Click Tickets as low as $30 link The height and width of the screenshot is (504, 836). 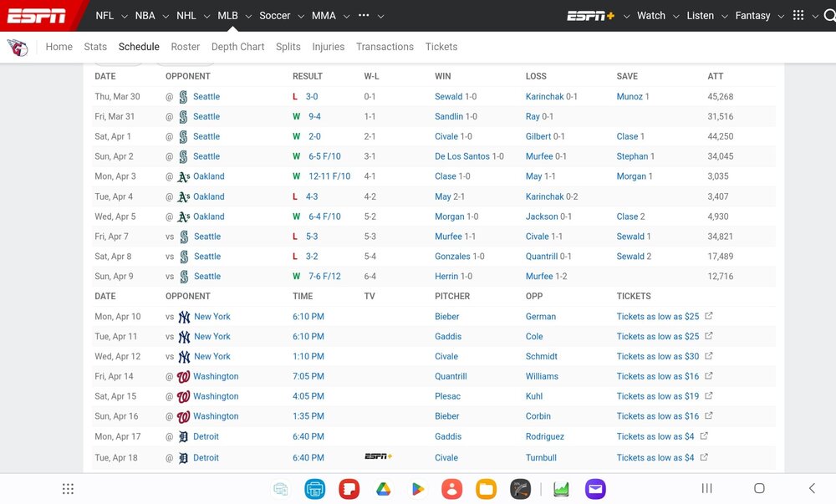tap(657, 356)
